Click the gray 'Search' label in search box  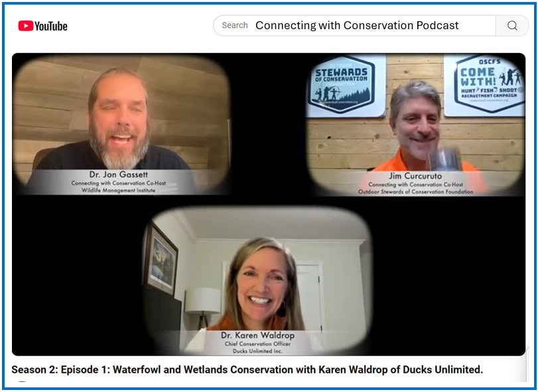point(234,26)
